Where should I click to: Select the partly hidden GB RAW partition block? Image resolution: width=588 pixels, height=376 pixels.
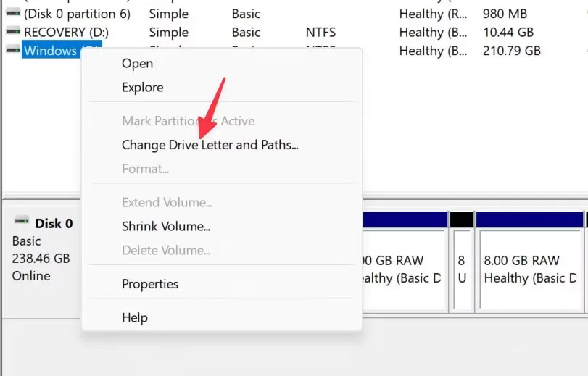coord(405,262)
